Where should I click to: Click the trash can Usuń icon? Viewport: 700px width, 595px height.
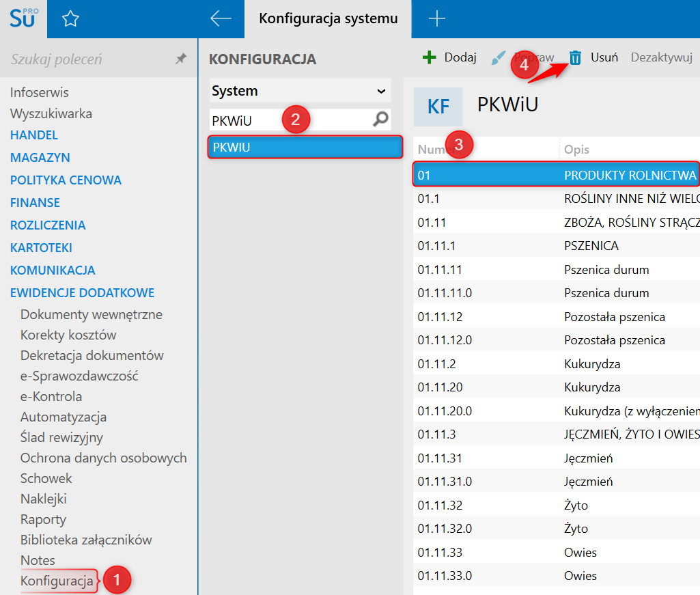click(x=575, y=57)
